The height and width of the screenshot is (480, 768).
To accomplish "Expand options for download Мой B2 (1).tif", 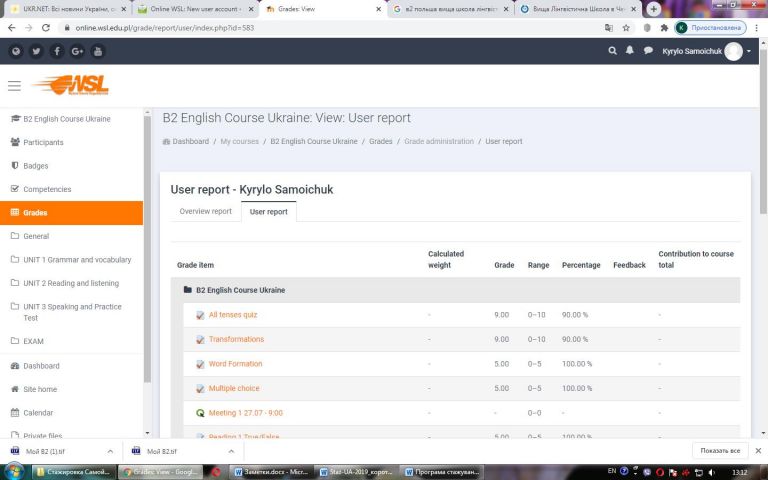I will (x=110, y=451).
